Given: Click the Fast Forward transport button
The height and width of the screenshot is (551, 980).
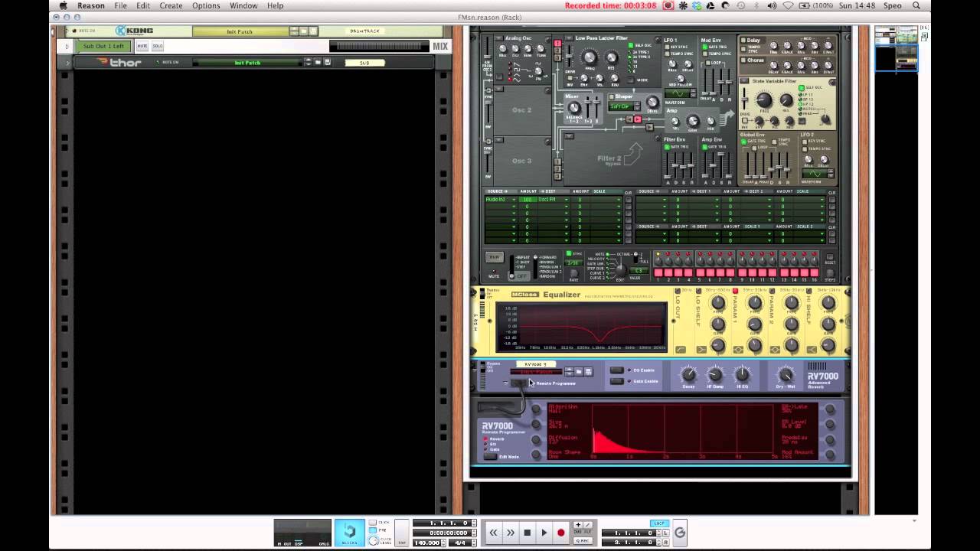Looking at the screenshot, I should 510,533.
